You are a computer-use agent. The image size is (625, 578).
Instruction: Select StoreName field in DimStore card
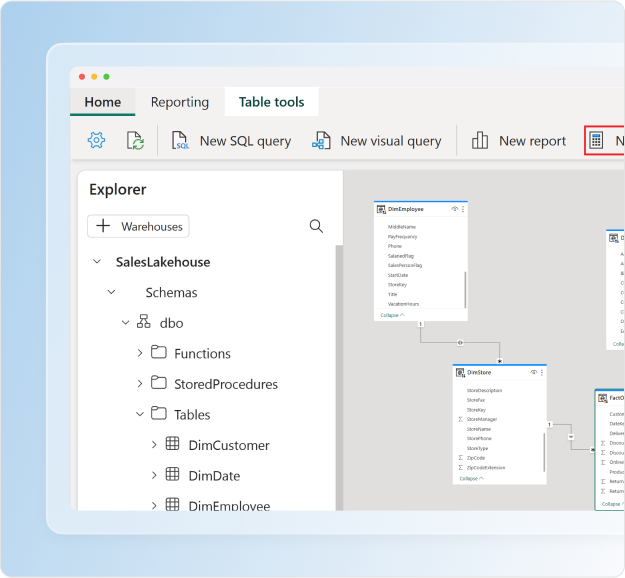tap(479, 429)
